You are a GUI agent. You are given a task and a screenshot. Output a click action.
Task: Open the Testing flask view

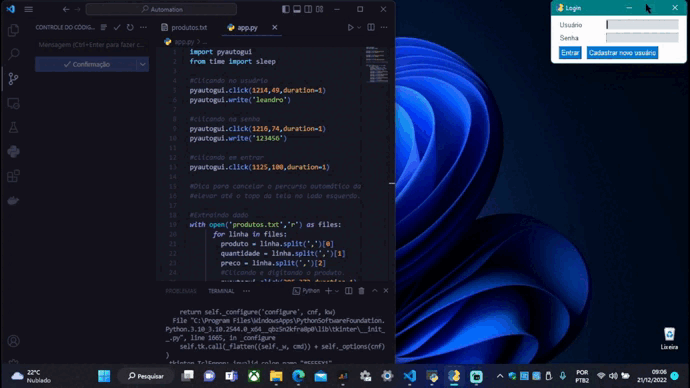13,128
